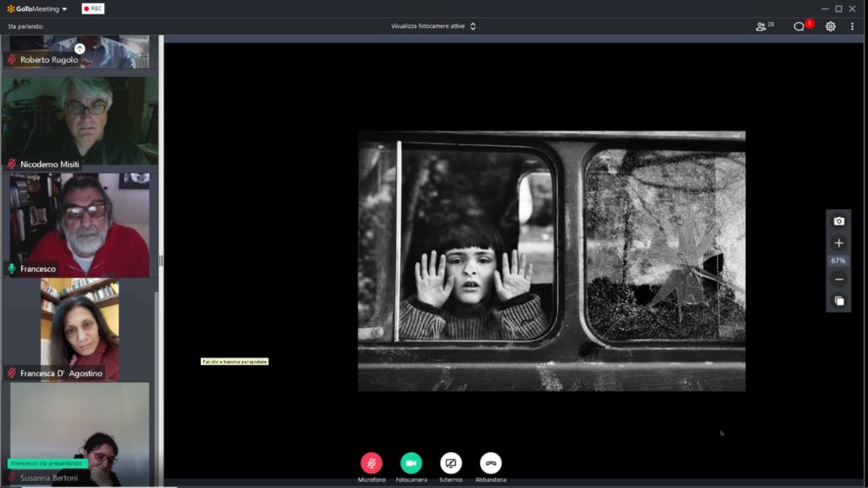This screenshot has width=868, height=488.
Task: Click Roberto Rugolo's muted microphone icon
Action: tap(12, 59)
